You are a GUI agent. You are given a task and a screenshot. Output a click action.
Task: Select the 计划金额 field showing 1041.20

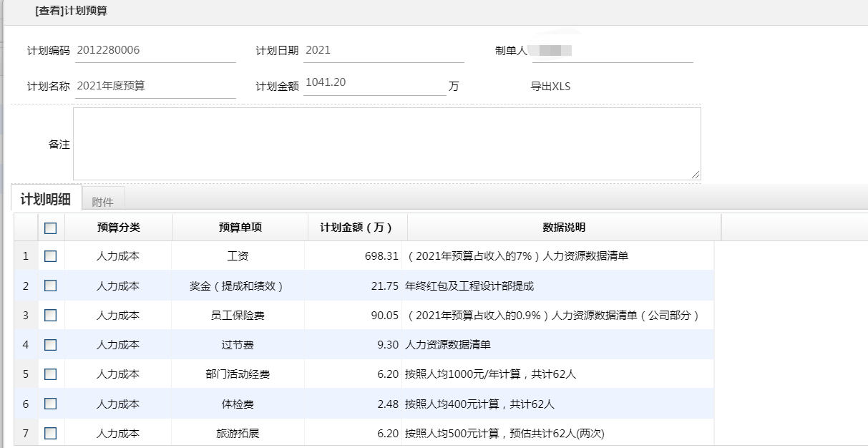(372, 82)
